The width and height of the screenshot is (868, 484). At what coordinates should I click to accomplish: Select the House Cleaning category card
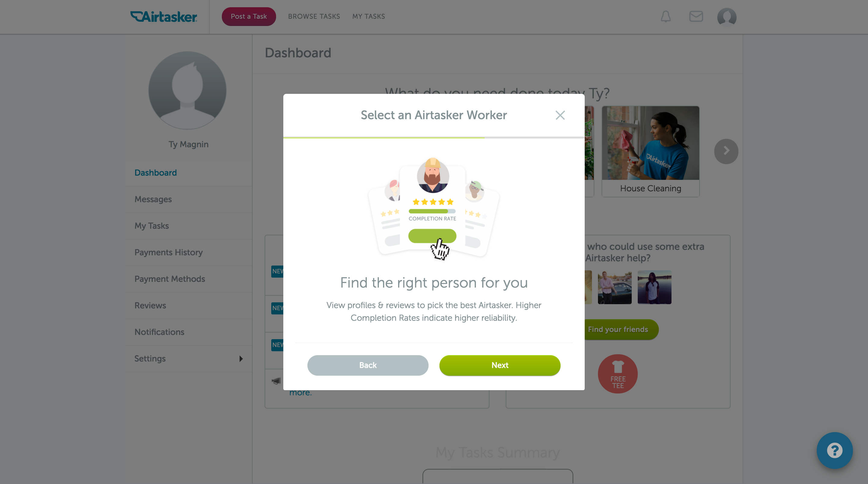point(650,151)
